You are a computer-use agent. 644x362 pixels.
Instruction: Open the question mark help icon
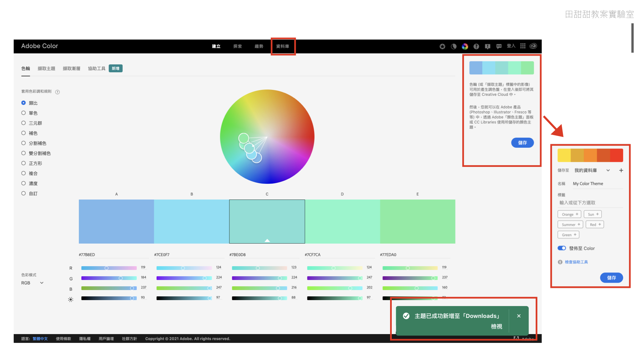pos(476,46)
